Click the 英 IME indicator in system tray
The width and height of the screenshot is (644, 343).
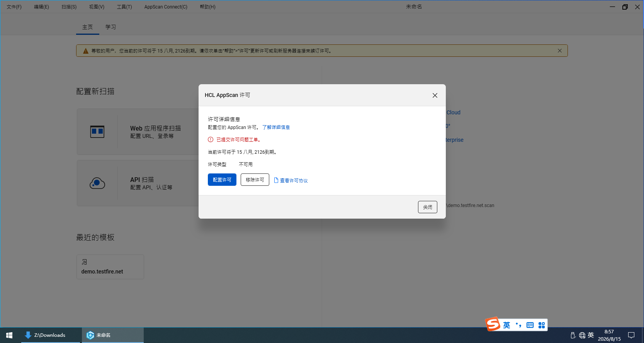(x=591, y=335)
